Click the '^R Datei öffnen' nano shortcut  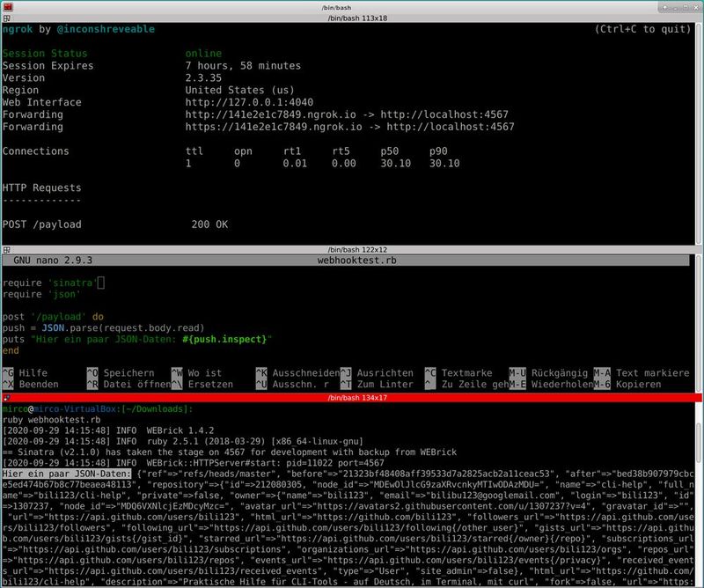pos(128,385)
